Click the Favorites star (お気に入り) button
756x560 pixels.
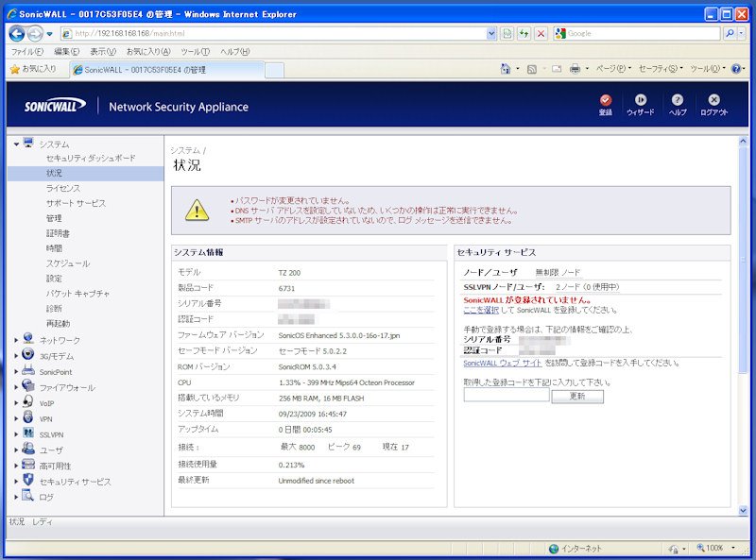33,69
